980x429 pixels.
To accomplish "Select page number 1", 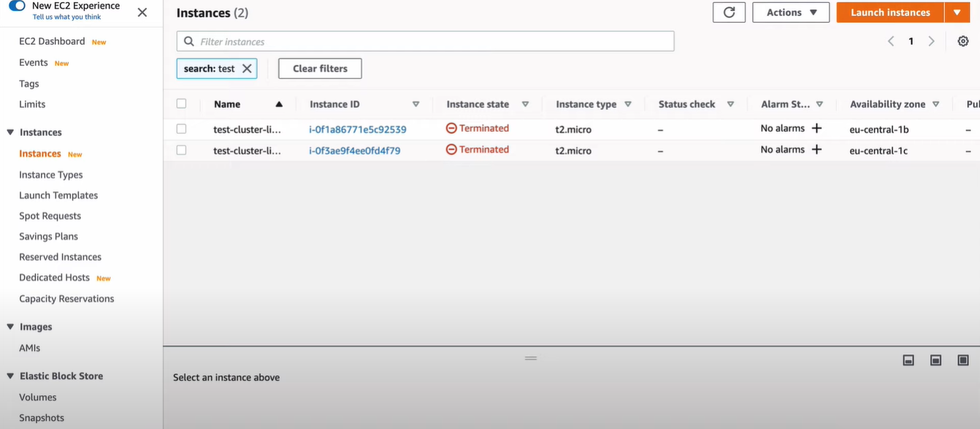I will [x=911, y=42].
